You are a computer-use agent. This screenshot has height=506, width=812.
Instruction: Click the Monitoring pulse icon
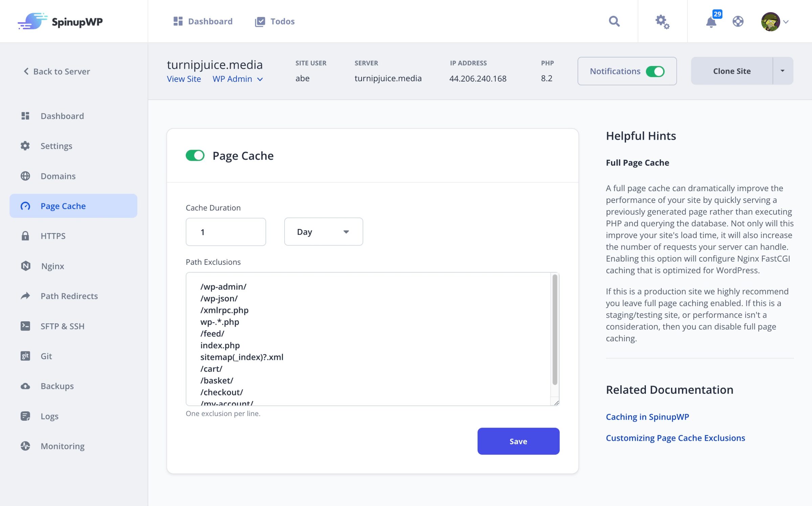[x=25, y=446]
